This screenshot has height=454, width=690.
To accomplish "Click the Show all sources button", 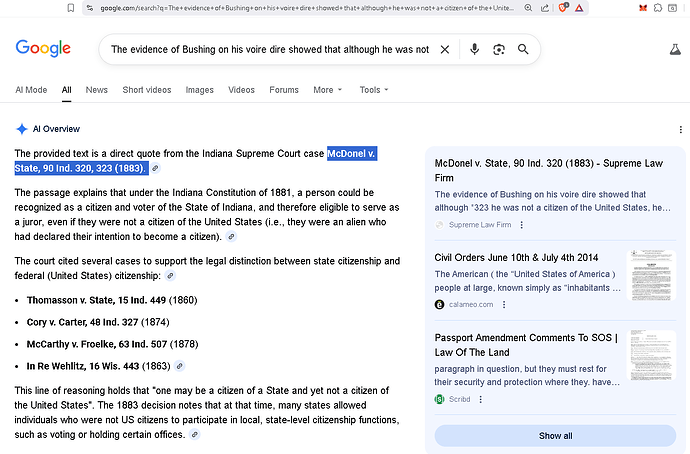I will 555,436.
